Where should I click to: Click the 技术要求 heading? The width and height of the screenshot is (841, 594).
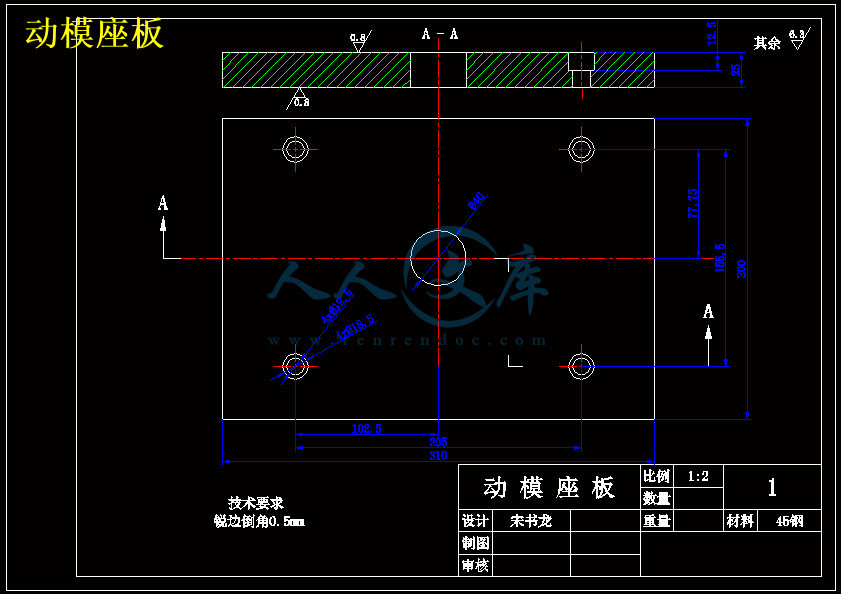[x=255, y=503]
